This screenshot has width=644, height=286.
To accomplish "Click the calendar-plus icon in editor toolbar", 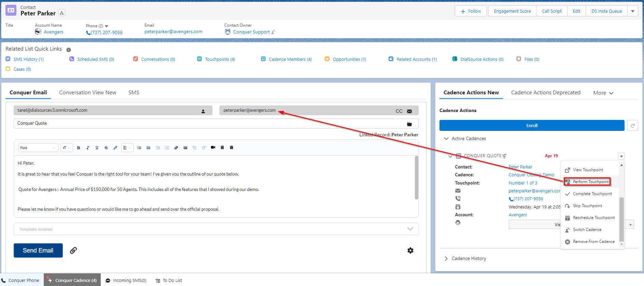I will [232, 148].
